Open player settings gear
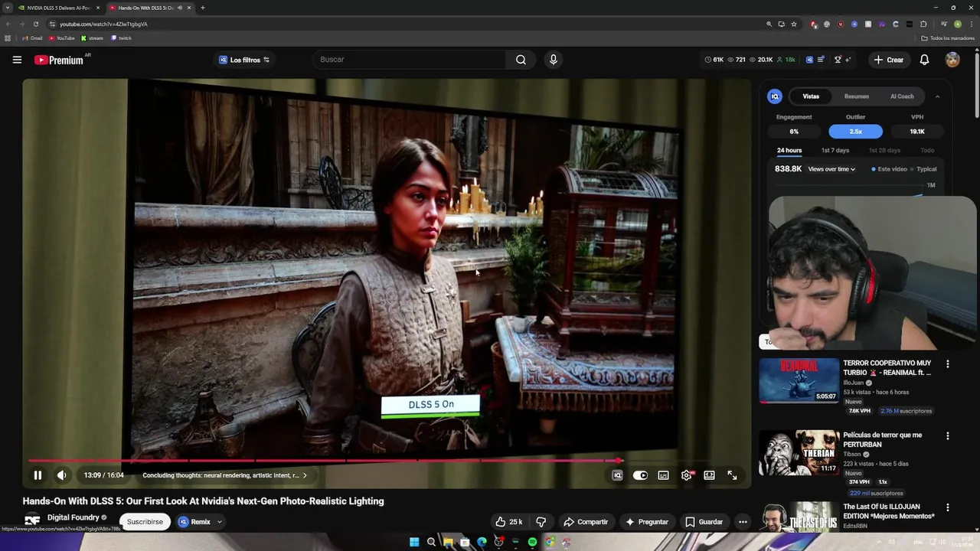This screenshot has width=980, height=551. (x=686, y=475)
